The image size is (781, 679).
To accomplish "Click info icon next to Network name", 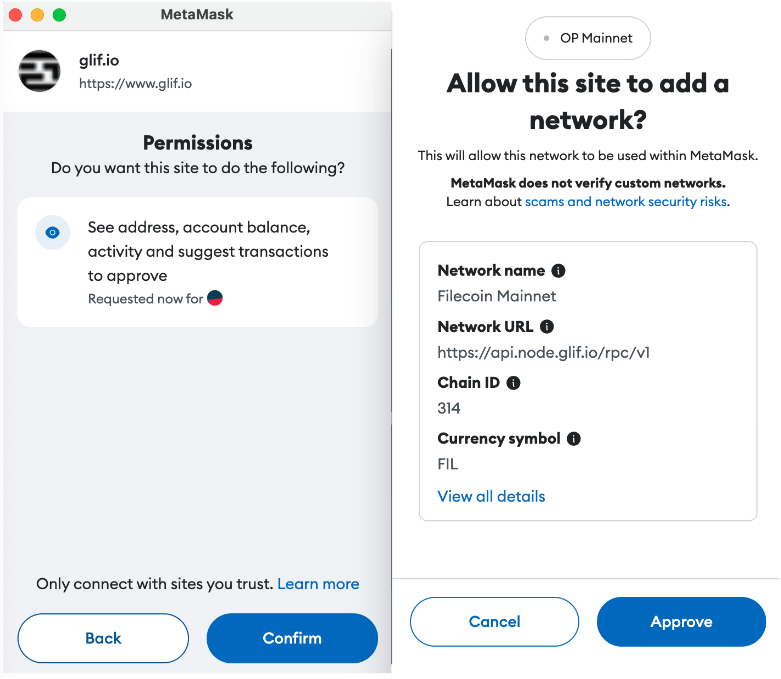I will click(x=559, y=271).
